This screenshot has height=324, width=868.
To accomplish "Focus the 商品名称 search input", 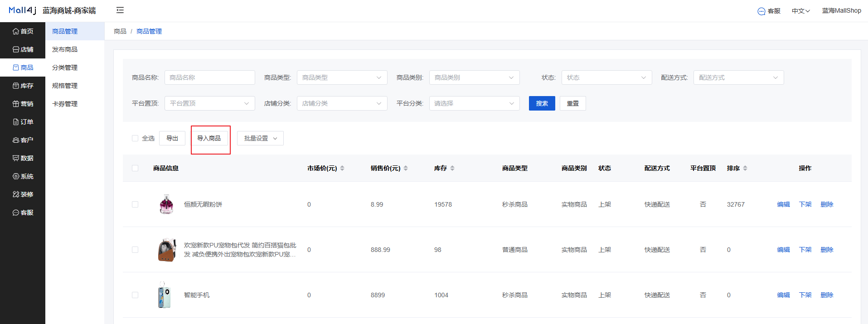I will [x=210, y=77].
